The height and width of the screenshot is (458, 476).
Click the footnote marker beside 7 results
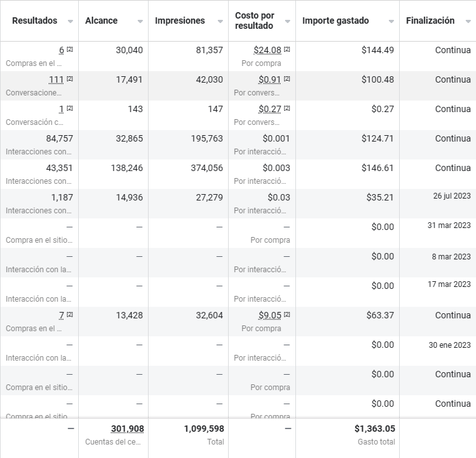pyautogui.click(x=70, y=315)
